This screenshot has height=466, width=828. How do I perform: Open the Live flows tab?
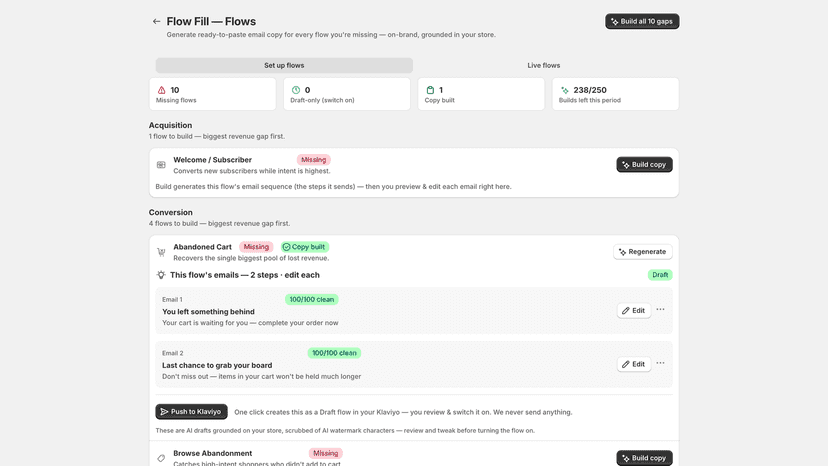point(543,66)
